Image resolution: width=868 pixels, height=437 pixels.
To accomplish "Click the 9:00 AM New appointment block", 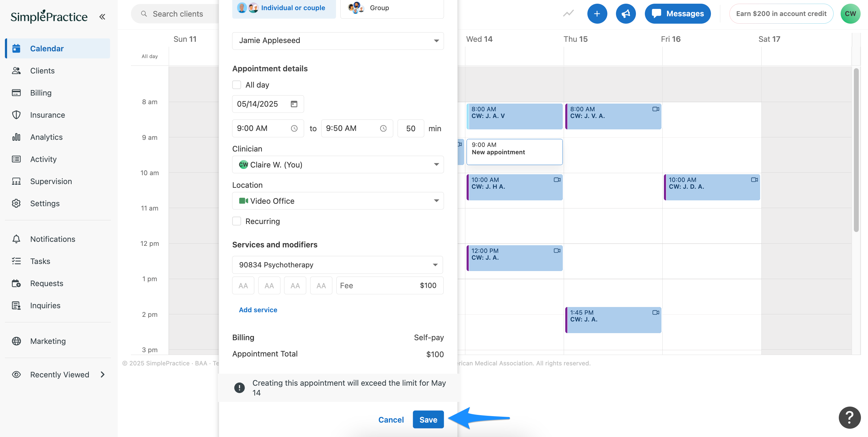I will [x=515, y=152].
